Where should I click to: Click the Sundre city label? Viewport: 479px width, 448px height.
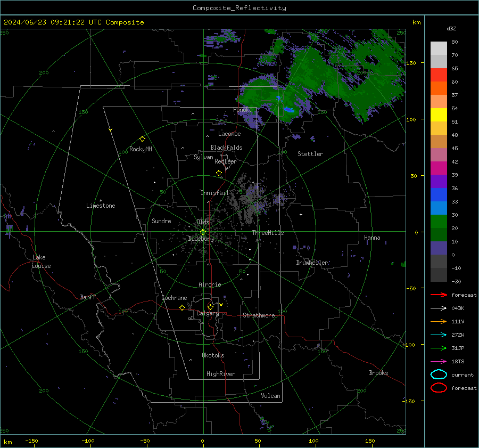click(x=161, y=221)
